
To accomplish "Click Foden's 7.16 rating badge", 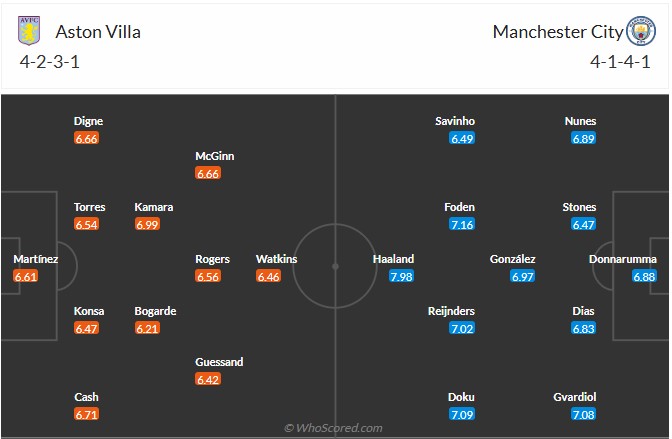I will (x=461, y=224).
